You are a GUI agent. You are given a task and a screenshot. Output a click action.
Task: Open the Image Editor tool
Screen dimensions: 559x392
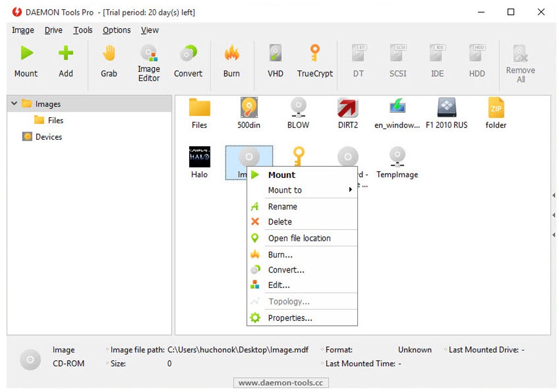click(x=149, y=63)
